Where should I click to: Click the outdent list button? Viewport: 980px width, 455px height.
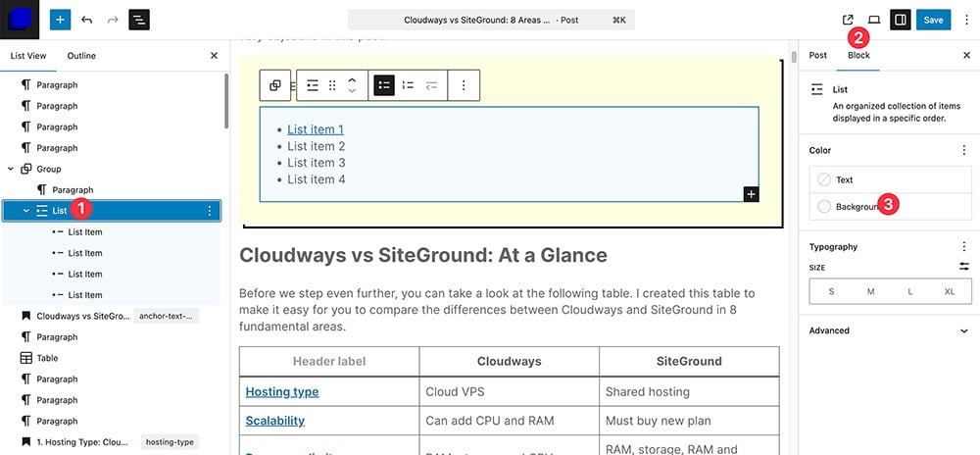pyautogui.click(x=432, y=85)
